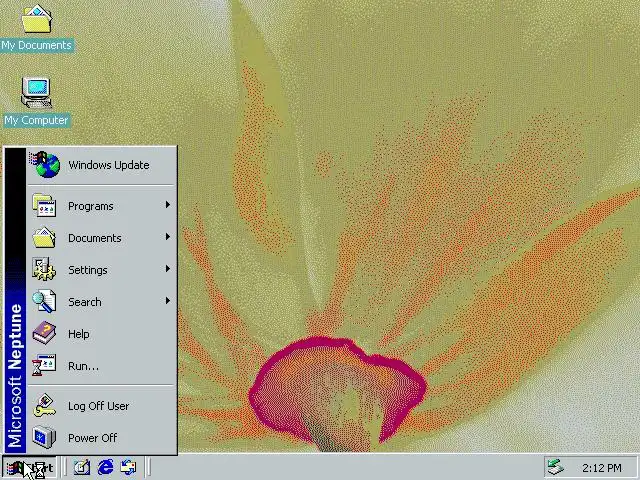This screenshot has width=640, height=480.
Task: Click the My Documents label text
Action: pyautogui.click(x=36, y=45)
